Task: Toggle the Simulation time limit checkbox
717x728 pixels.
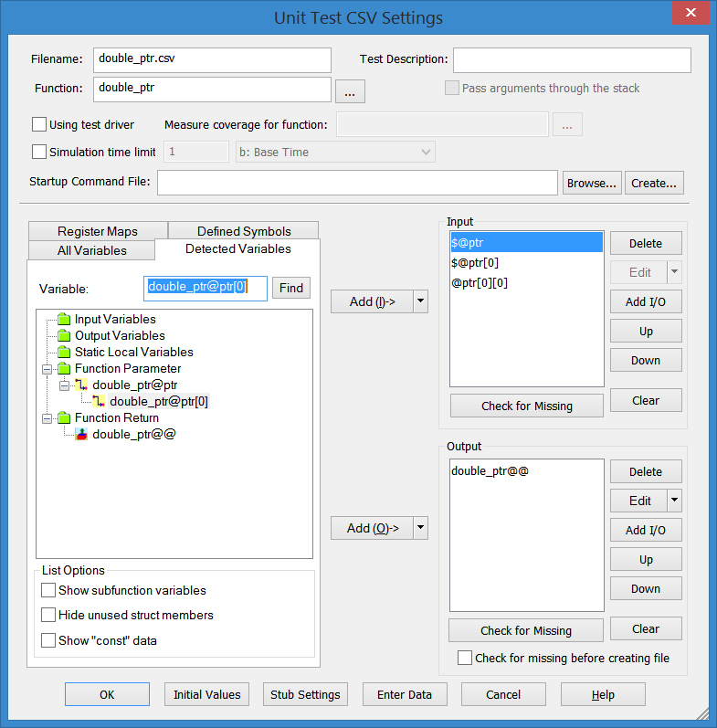Action: [39, 152]
